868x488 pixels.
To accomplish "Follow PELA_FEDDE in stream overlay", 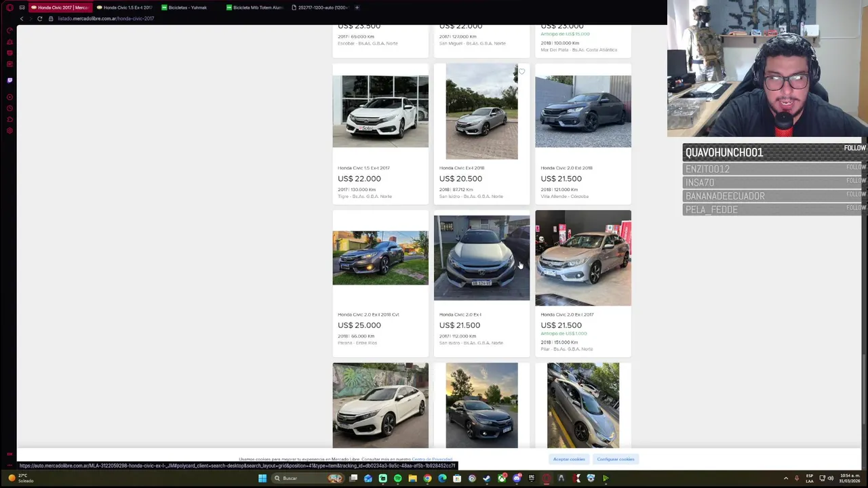I will click(x=856, y=207).
